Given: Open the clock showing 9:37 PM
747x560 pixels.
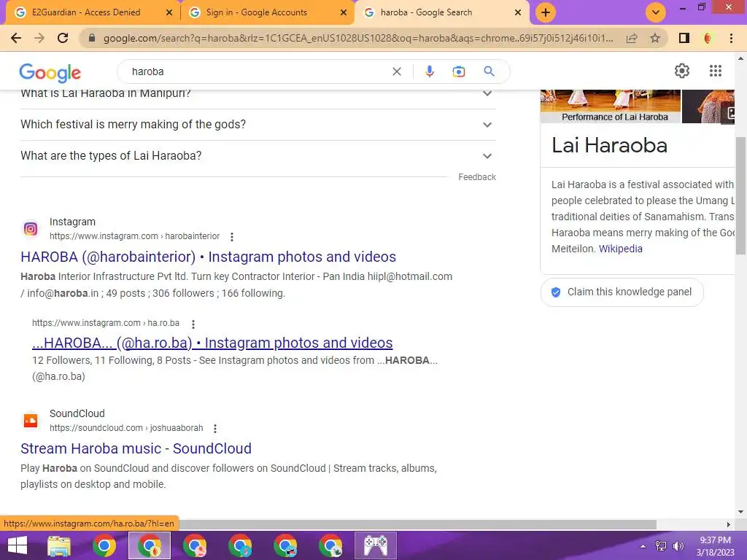Looking at the screenshot, I should (715, 546).
